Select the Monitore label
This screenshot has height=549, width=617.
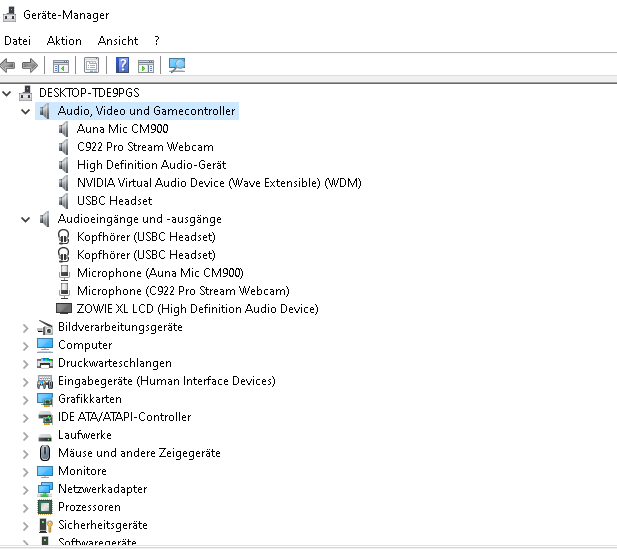(82, 471)
